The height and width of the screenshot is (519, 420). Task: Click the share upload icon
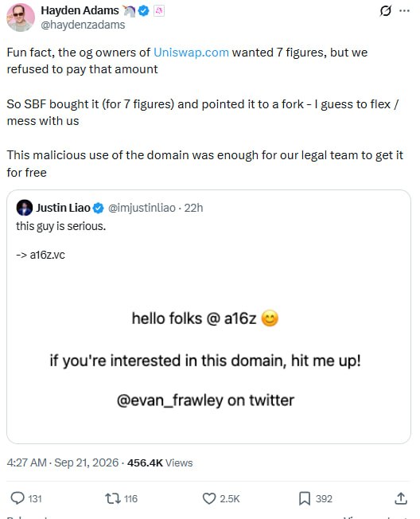[400, 498]
